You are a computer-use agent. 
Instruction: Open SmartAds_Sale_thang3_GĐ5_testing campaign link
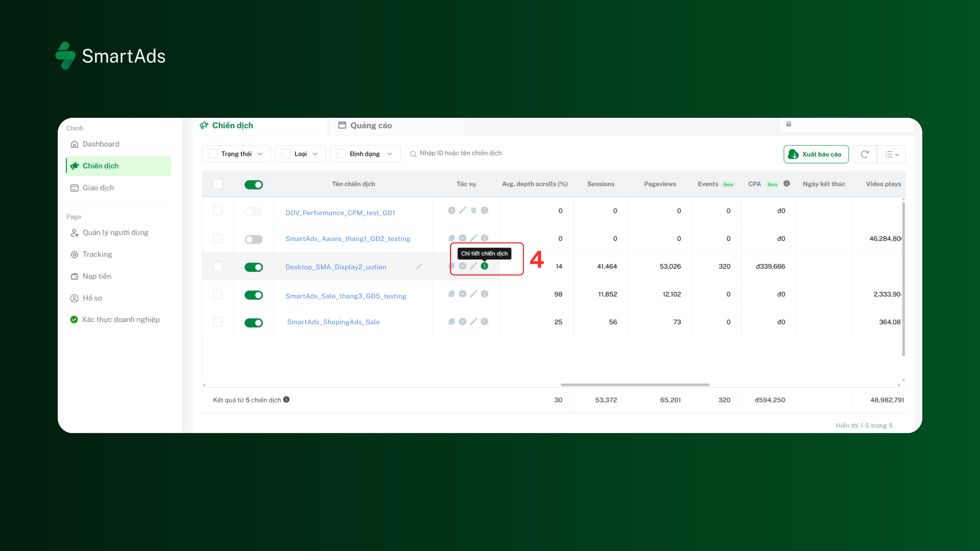click(346, 296)
